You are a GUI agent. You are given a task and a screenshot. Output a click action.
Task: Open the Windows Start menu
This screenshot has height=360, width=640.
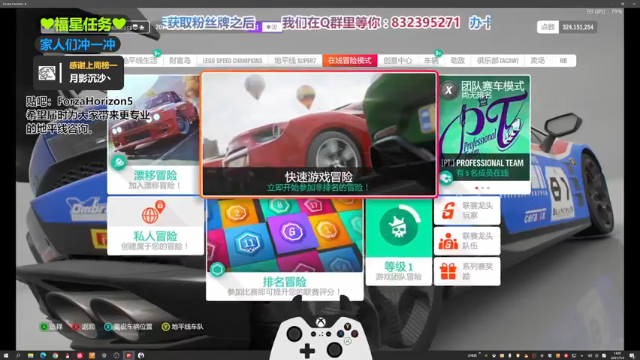tap(6, 356)
